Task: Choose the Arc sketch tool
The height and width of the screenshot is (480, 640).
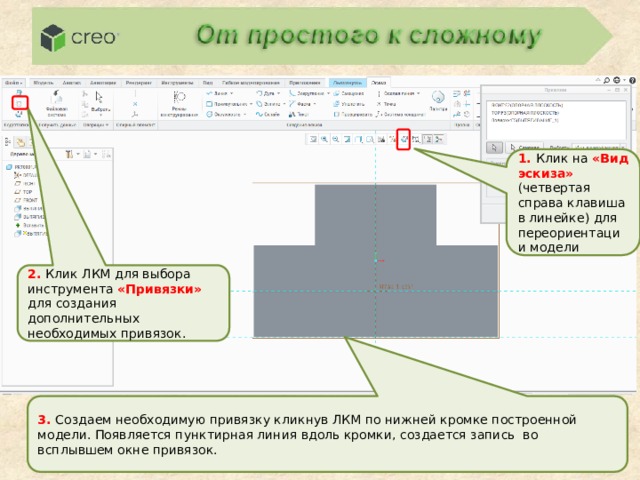Action: pos(265,93)
